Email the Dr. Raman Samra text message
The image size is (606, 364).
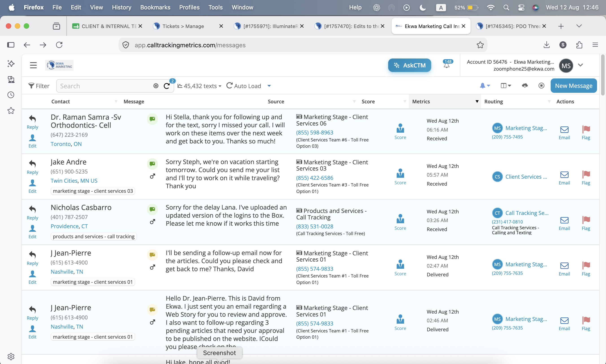[564, 133]
